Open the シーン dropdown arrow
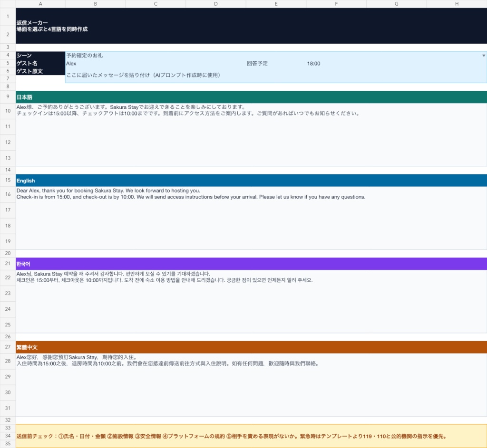Image resolution: width=487 pixels, height=448 pixels. coord(483,56)
